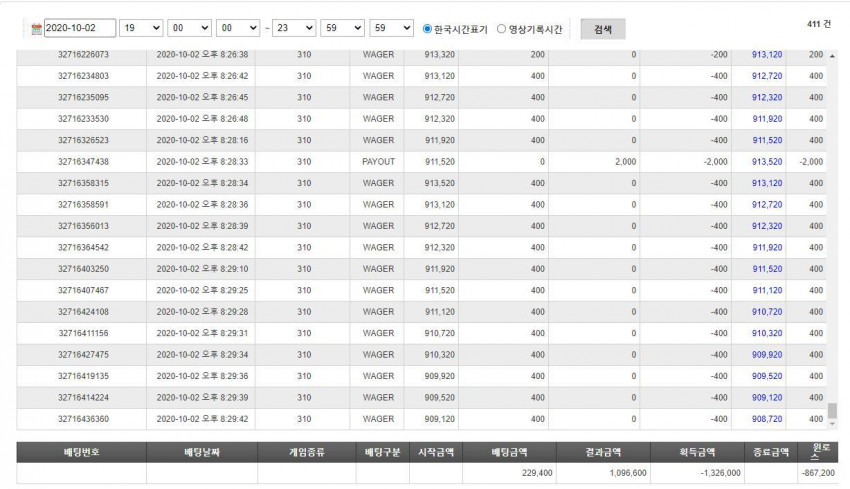This screenshot has width=850, height=489.
Task: Click scrollbar up arrow in the table
Action: [x=832, y=56]
